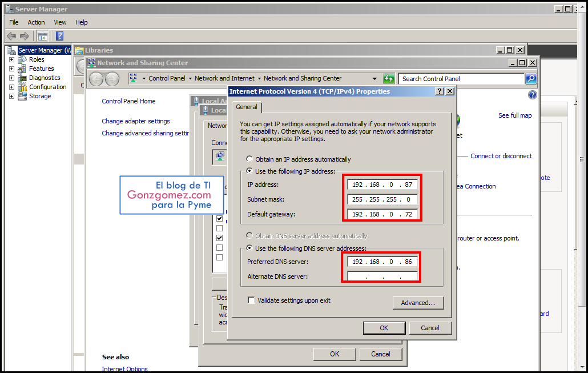Click the Default gateway input field
Screen dimensions: 588x373
(382, 214)
